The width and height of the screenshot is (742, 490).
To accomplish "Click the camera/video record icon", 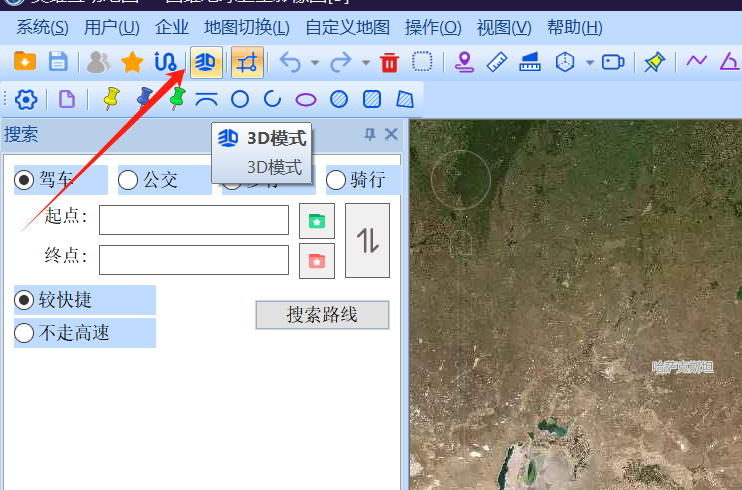I will [613, 62].
